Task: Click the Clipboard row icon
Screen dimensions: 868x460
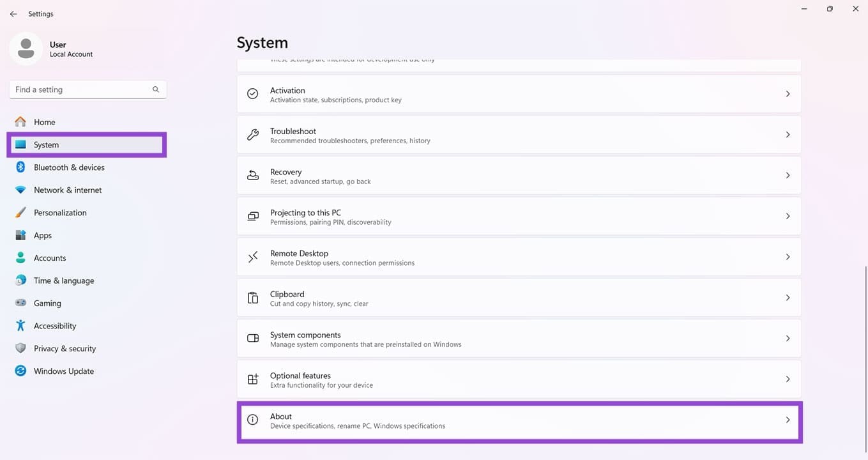Action: (253, 298)
